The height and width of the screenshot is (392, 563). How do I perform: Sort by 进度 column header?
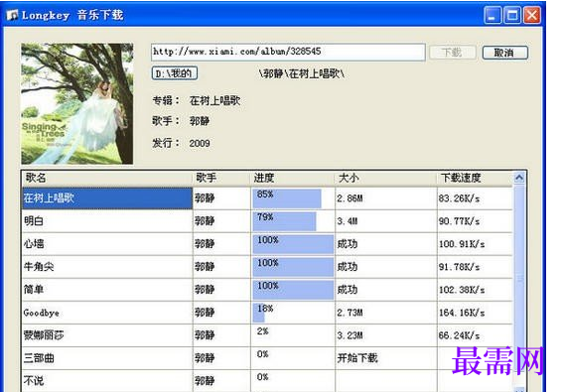tap(293, 178)
